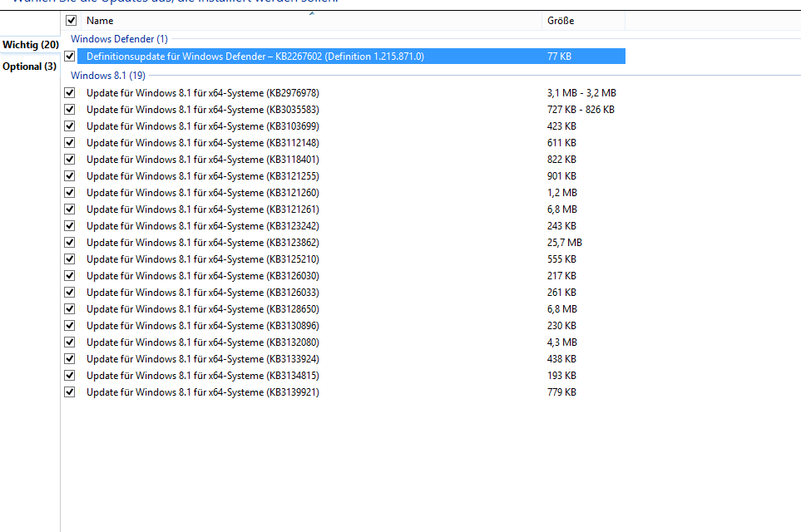Screen dimensions: 801x532
Task: Uncheck the Windows Defender definition update KB2267602
Action: click(70, 57)
